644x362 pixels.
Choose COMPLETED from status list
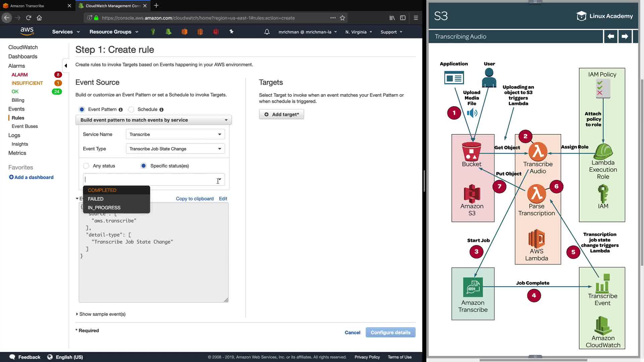point(102,190)
